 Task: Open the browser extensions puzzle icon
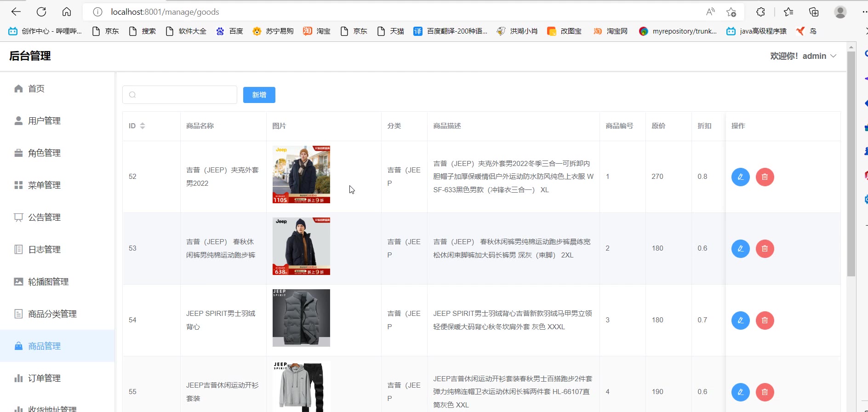coord(760,12)
